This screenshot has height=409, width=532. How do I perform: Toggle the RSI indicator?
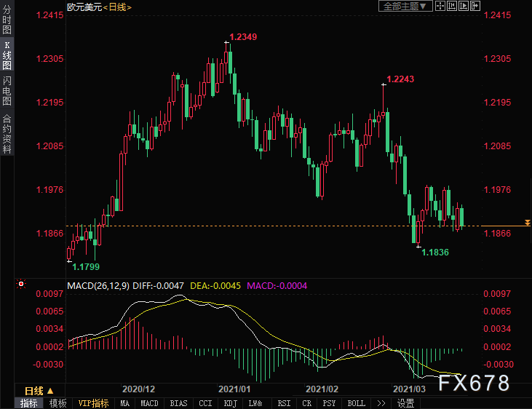click(x=284, y=403)
